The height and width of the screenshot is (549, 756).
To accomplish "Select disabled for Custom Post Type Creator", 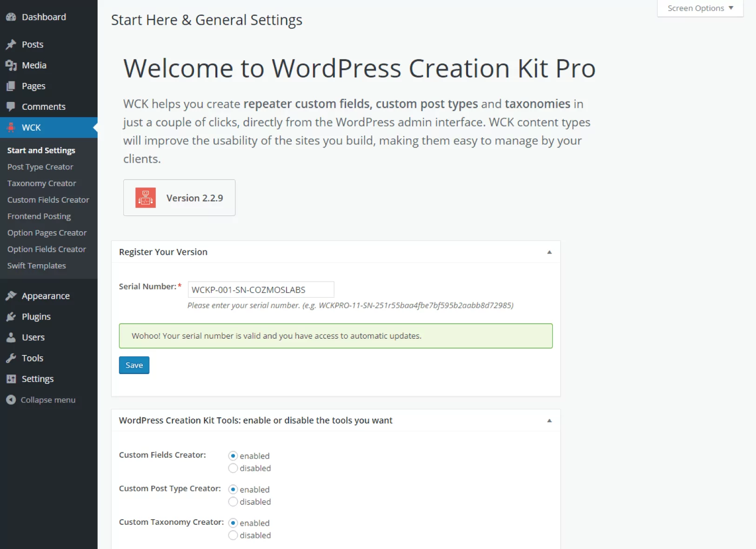I will (x=233, y=502).
